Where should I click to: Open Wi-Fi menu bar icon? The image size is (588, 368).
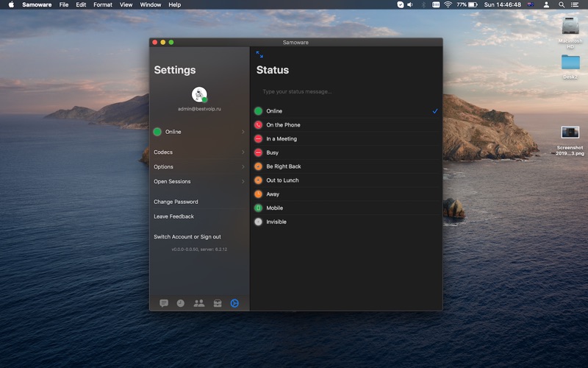click(448, 4)
